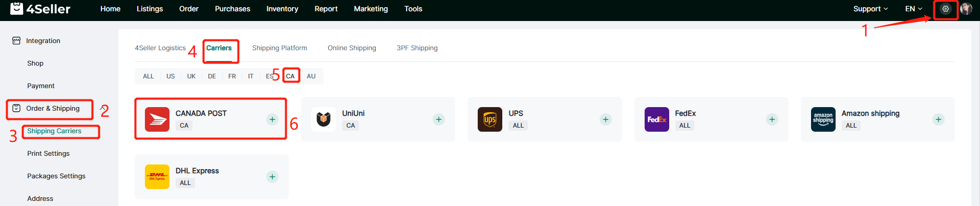This screenshot has height=206, width=980.
Task: Open the Inventory menu
Action: (x=282, y=9)
